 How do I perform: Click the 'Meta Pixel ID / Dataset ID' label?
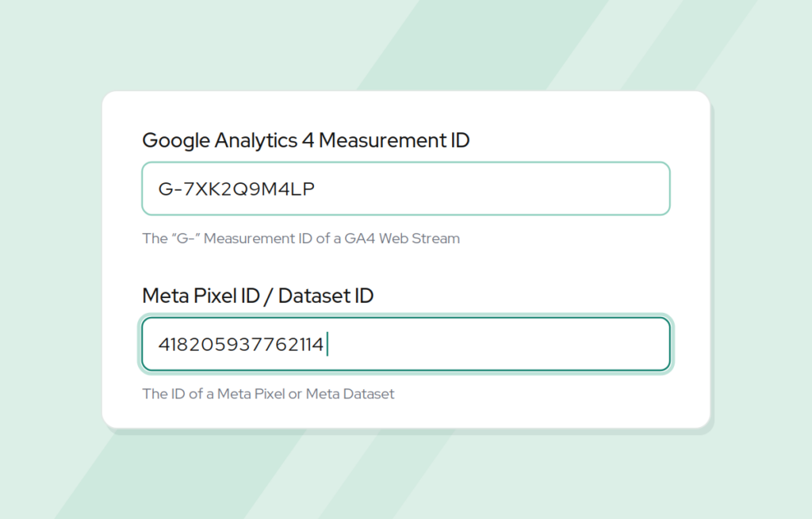258,296
